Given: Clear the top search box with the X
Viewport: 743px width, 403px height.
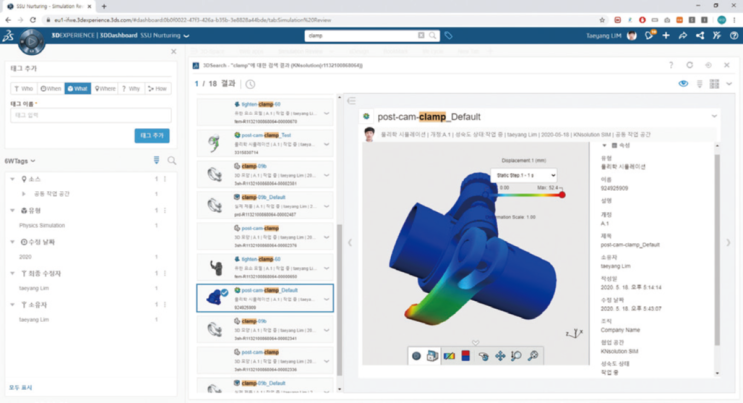Looking at the screenshot, I should 421,36.
